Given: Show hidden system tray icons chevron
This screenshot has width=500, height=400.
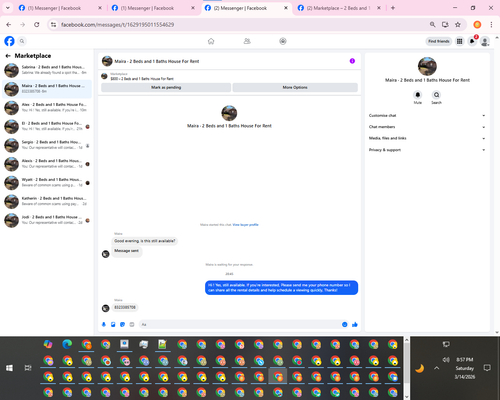Looking at the screenshot, I should coord(437,368).
